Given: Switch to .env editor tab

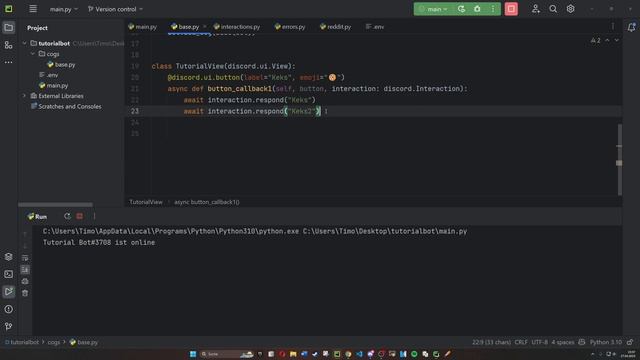Looking at the screenshot, I should pos(375,27).
